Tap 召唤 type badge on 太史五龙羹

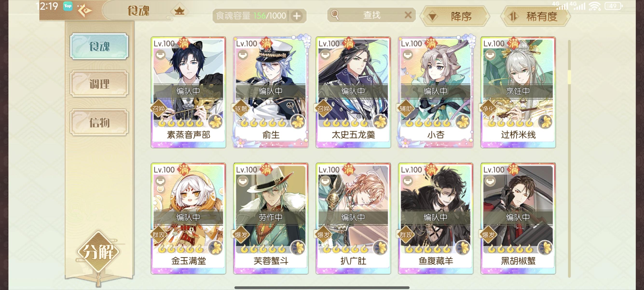(323, 109)
